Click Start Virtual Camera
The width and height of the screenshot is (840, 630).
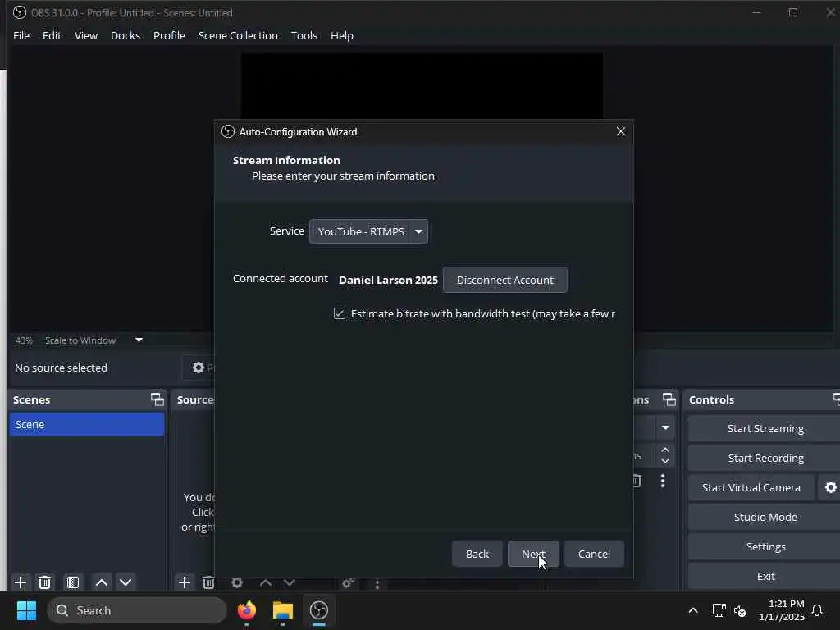coord(751,487)
